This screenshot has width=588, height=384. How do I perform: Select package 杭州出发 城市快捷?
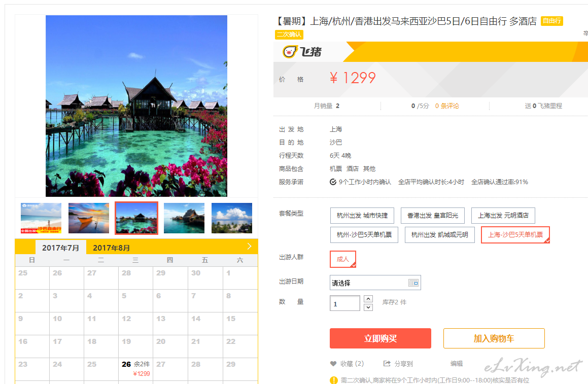[x=362, y=216]
